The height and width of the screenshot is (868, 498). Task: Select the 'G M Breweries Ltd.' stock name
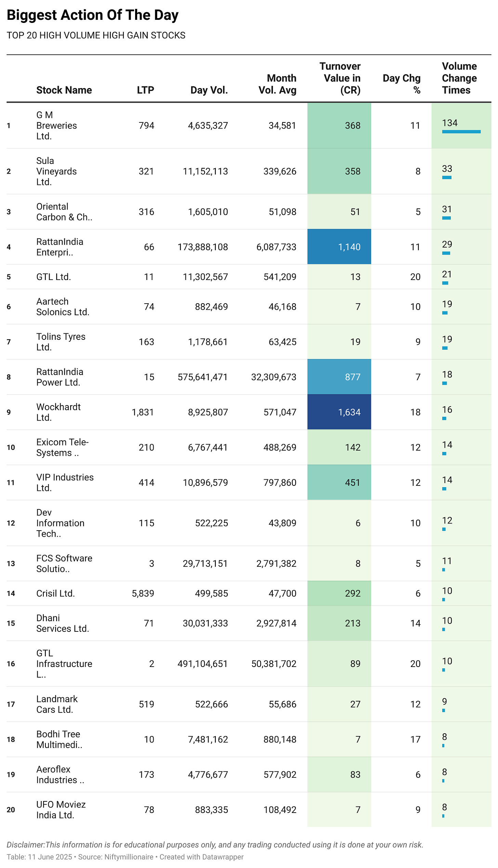(x=56, y=125)
